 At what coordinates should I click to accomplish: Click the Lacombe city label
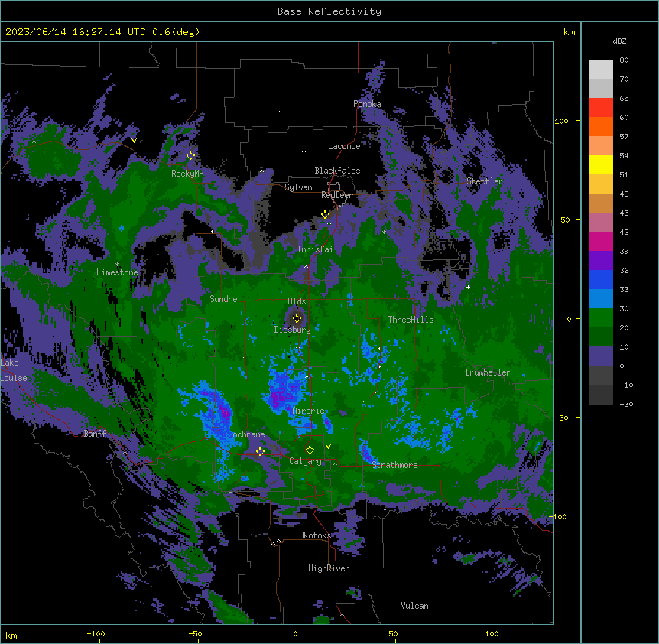point(344,146)
